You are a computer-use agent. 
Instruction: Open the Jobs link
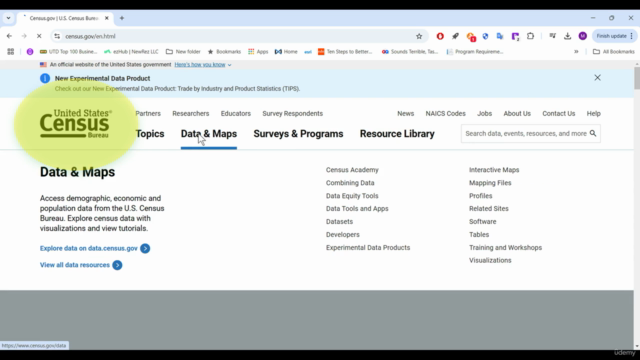[484, 113]
